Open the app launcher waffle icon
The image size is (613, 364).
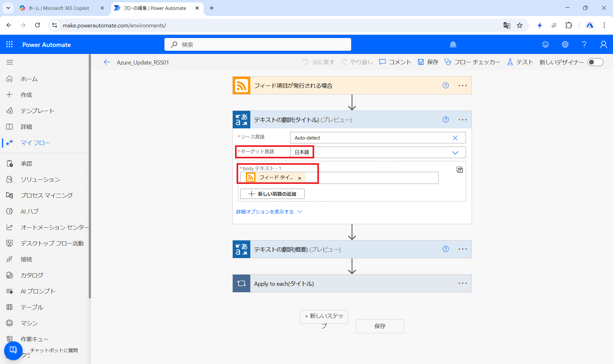(10, 45)
